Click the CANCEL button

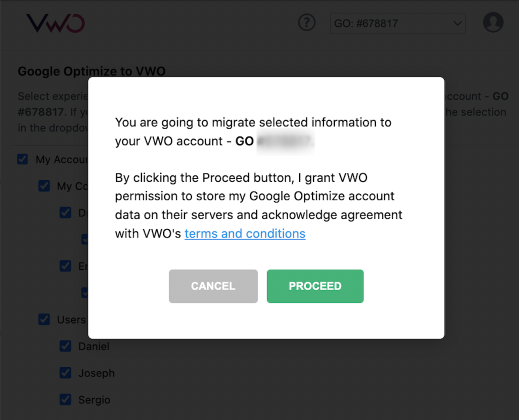click(213, 286)
